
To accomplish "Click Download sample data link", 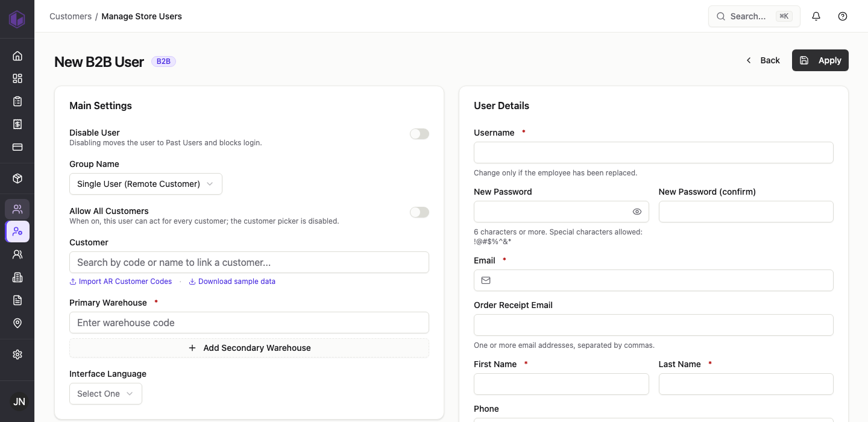I will [232, 282].
